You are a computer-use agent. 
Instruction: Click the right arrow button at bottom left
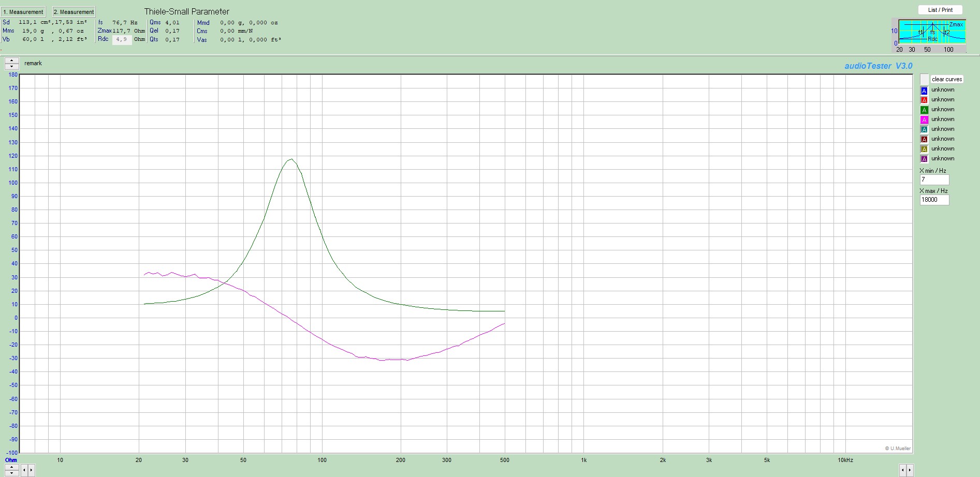click(x=31, y=470)
